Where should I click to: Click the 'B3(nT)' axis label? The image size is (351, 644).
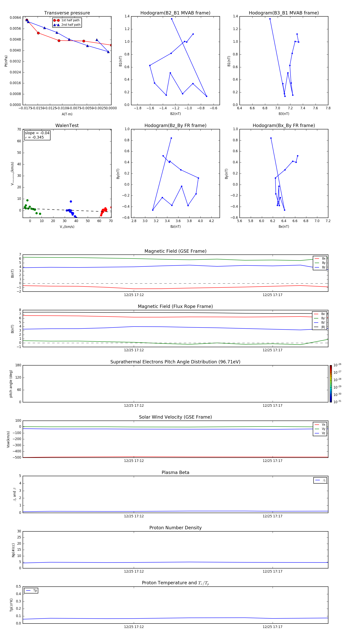coord(284,114)
